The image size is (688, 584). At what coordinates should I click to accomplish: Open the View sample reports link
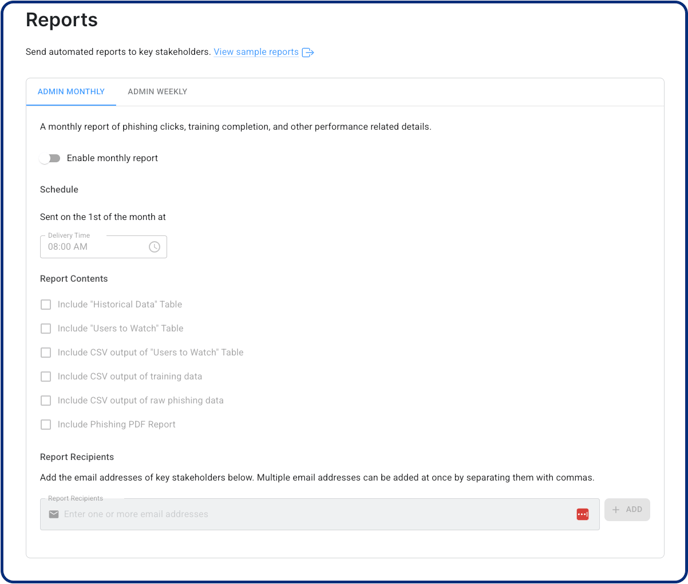coord(256,52)
